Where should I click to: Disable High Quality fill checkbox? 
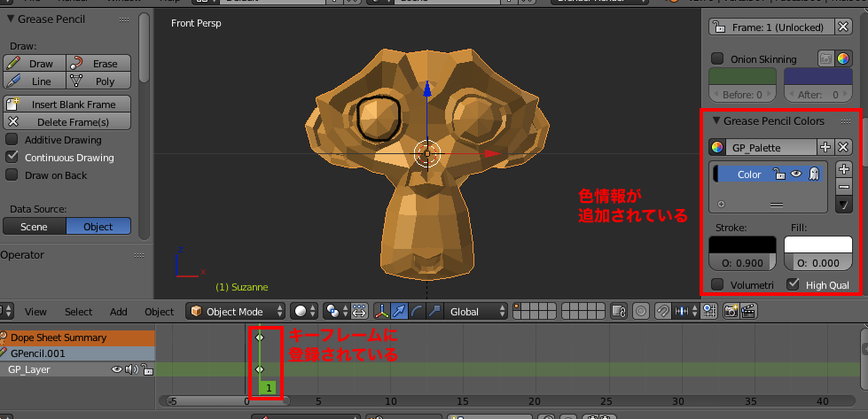click(794, 284)
